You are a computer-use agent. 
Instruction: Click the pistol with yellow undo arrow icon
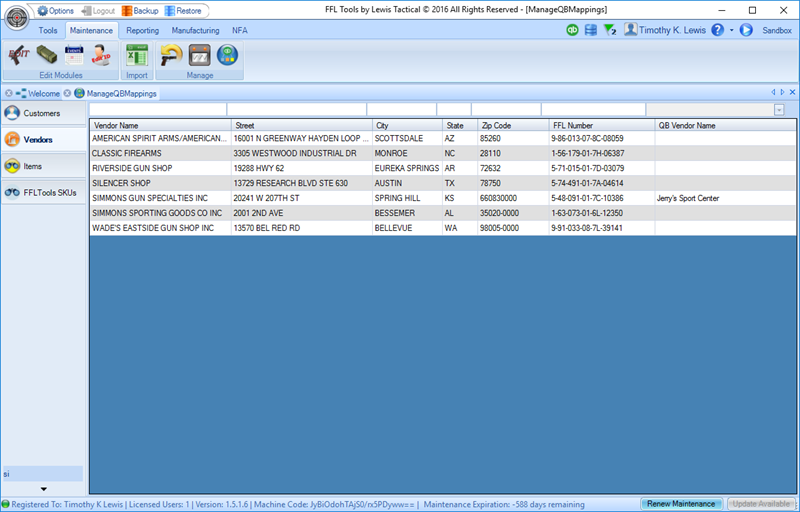tap(171, 55)
